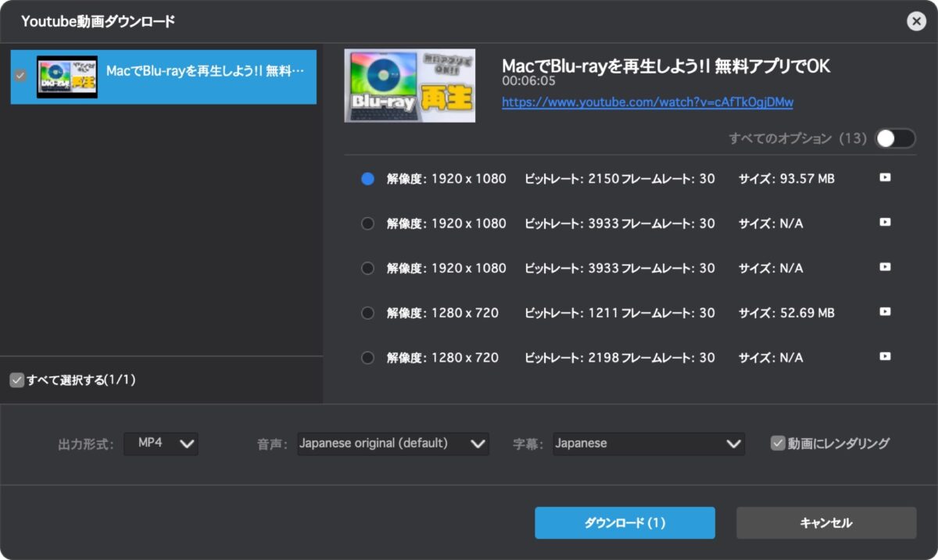This screenshot has width=938, height=560.
Task: Click the キャンセル button
Action: tap(825, 523)
